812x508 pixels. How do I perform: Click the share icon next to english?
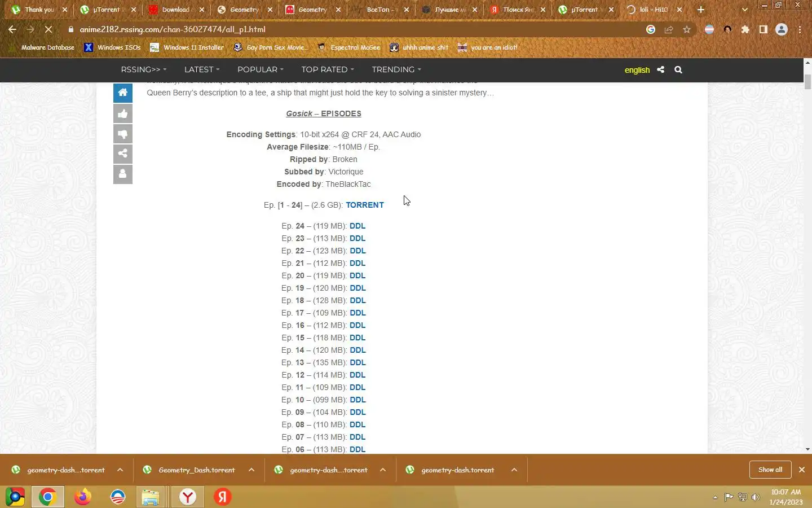660,70
